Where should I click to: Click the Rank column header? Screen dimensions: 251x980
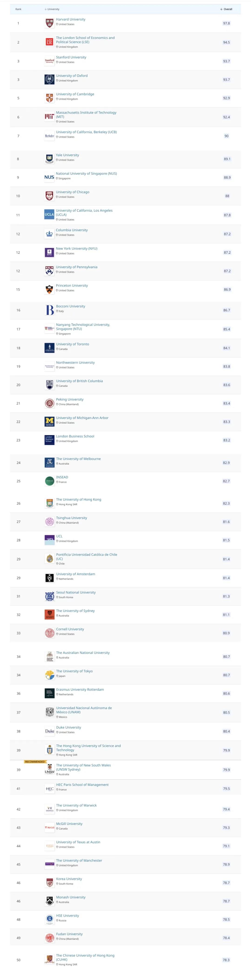pyautogui.click(x=18, y=9)
